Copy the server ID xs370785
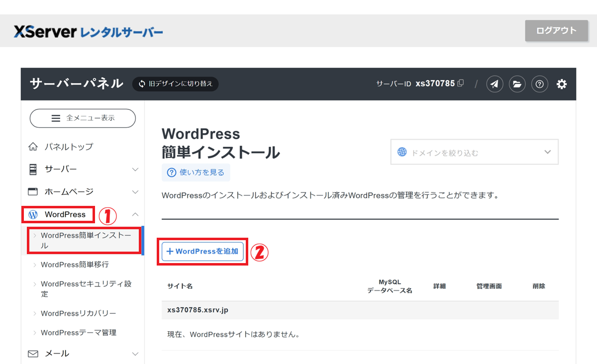Image resolution: width=597 pixels, height=364 pixels. point(461,83)
